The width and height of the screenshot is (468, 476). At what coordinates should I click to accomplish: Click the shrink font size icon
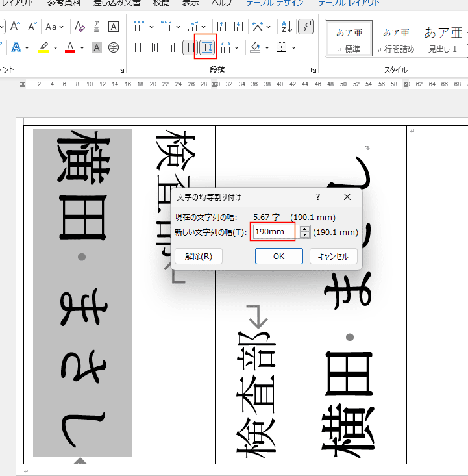point(32,27)
